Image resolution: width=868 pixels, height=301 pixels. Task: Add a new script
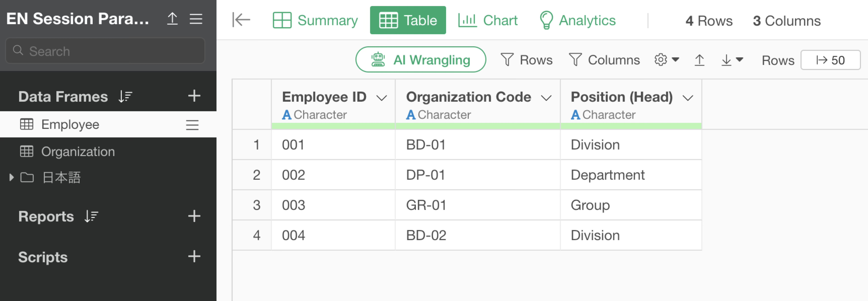pos(194,256)
